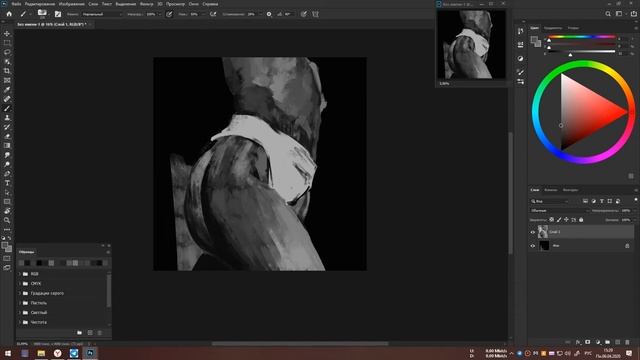Open the Файл menu
Image resolution: width=640 pixels, height=360 pixels.
(16, 4)
